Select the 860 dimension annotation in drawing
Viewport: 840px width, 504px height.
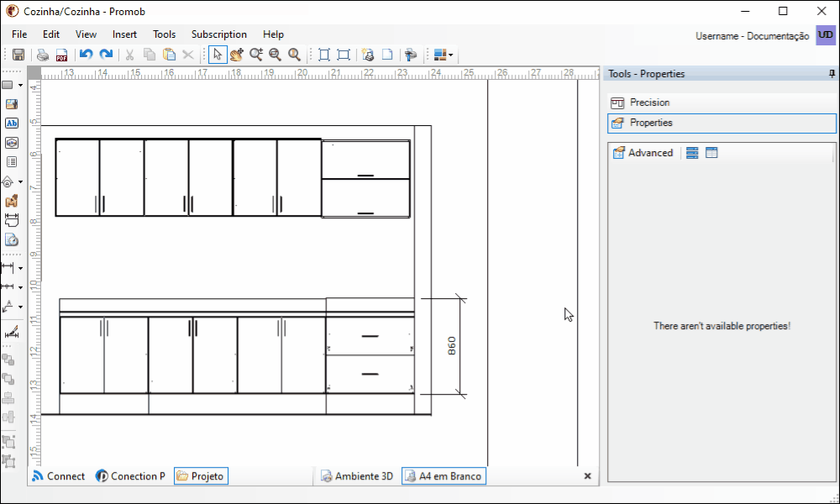click(452, 346)
